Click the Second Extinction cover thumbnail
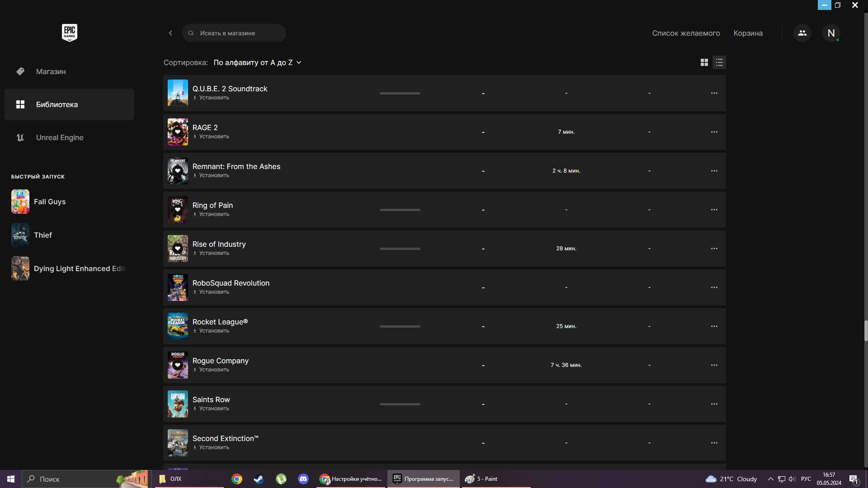This screenshot has height=488, width=868. (x=178, y=443)
